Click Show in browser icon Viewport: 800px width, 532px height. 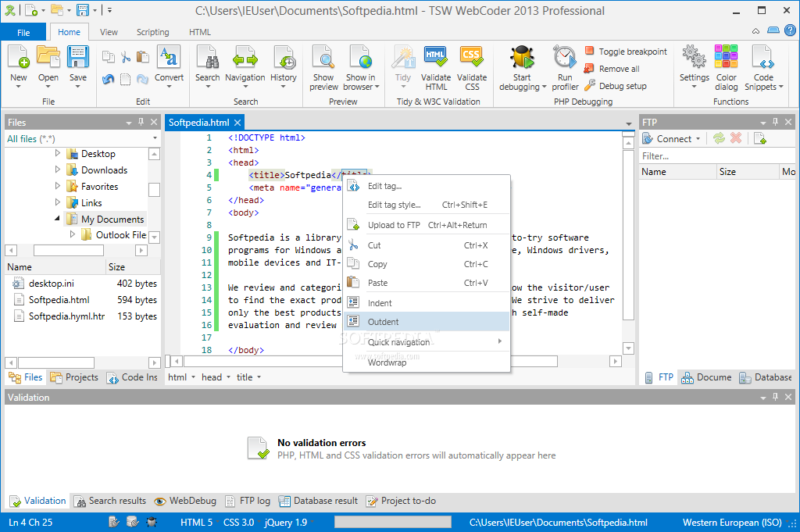coord(360,57)
